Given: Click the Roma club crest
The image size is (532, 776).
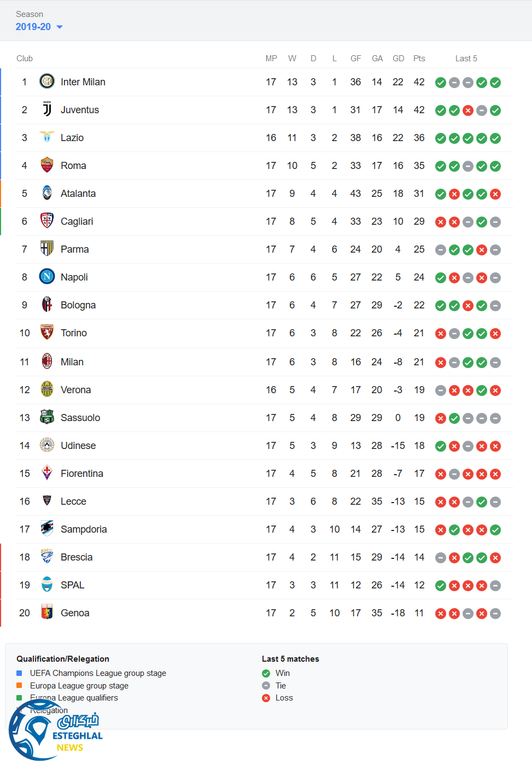Looking at the screenshot, I should click(47, 165).
